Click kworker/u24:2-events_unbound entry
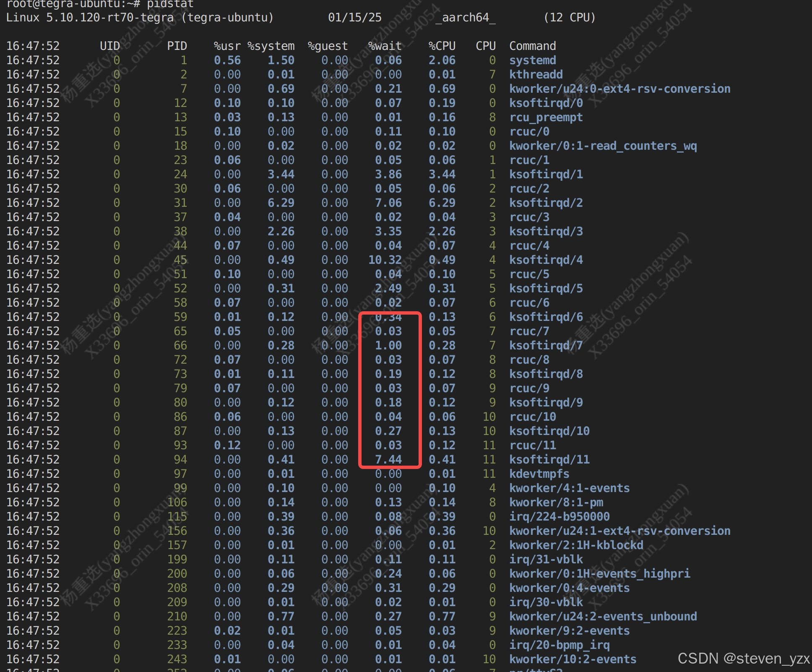Image resolution: width=812 pixels, height=672 pixels. [x=603, y=617]
